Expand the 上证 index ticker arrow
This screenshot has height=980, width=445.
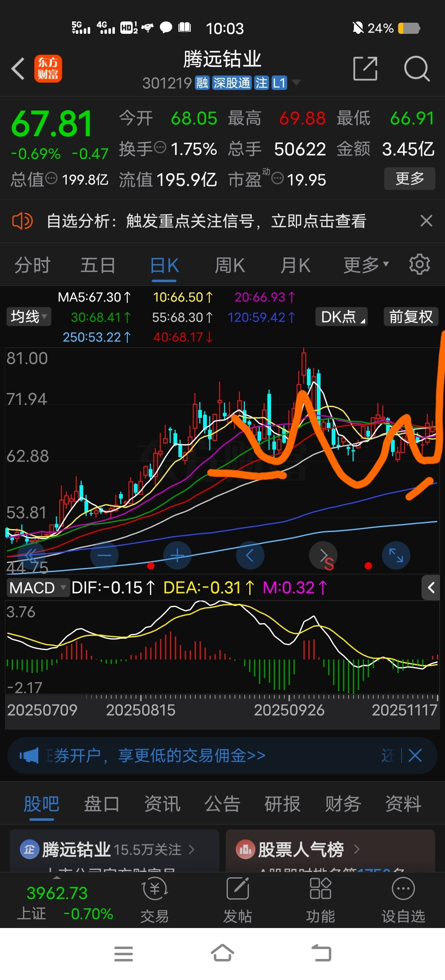point(57,877)
